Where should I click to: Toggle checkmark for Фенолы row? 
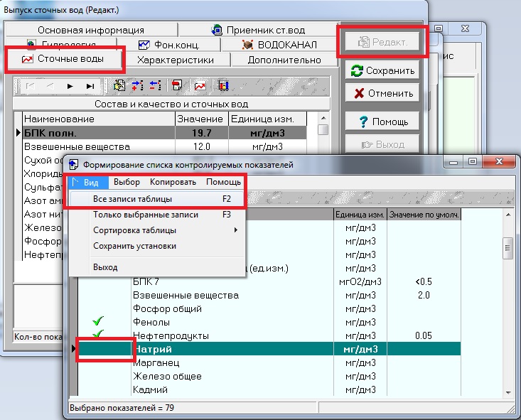(x=99, y=323)
